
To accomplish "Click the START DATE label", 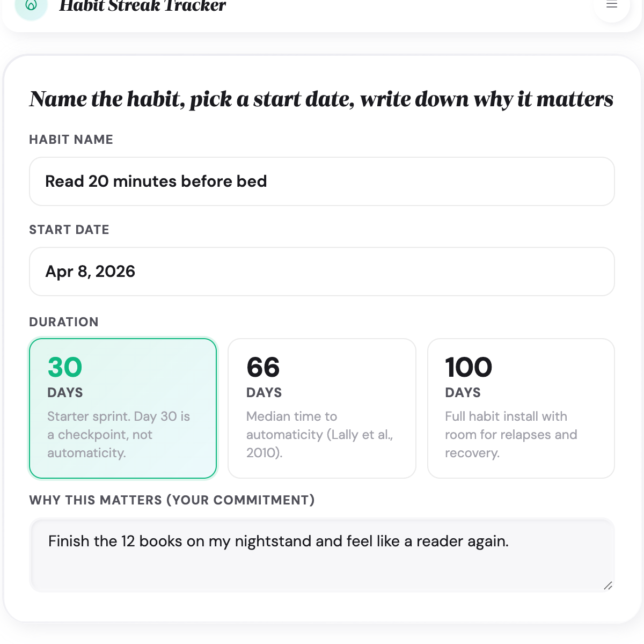I will 69,230.
